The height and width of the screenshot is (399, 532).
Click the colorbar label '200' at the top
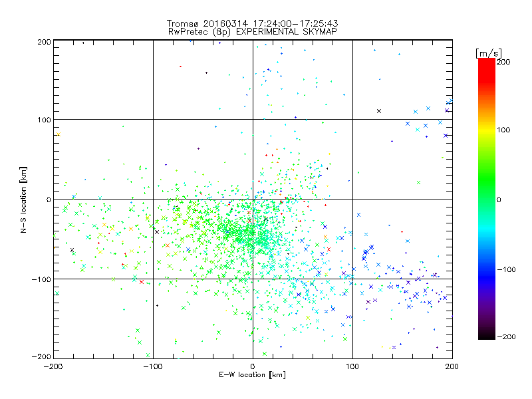tap(503, 62)
